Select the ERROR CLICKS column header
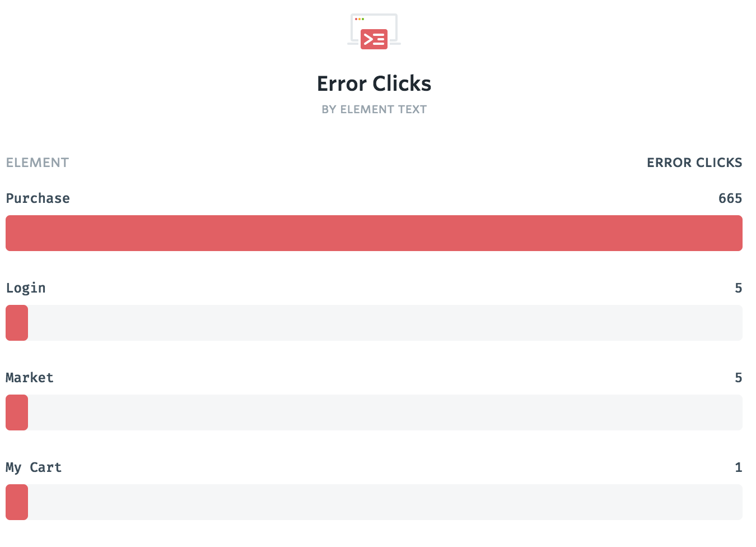Image resolution: width=756 pixels, height=547 pixels. [x=694, y=163]
